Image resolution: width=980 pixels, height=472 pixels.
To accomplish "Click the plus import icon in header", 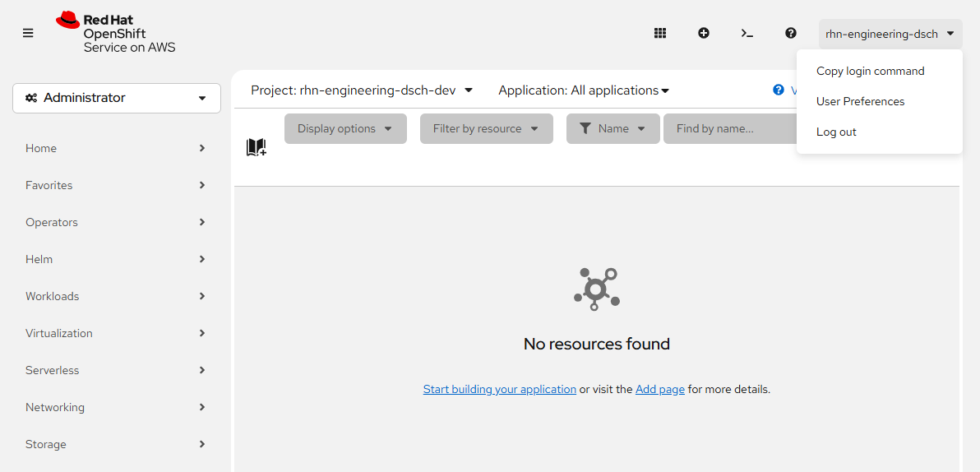I will (x=704, y=33).
